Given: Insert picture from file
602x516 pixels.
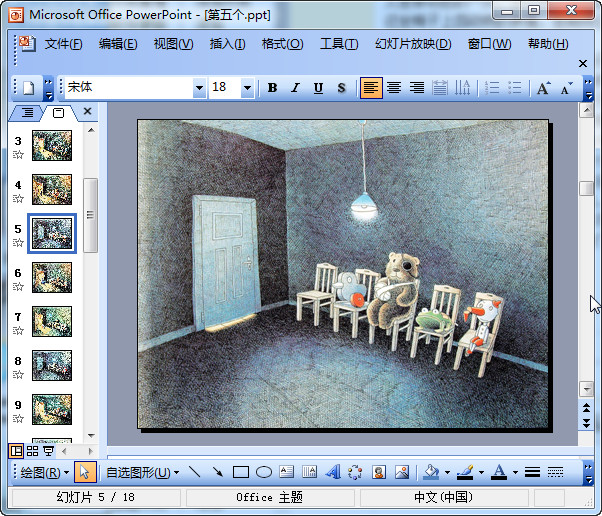Looking at the screenshot, I should (402, 472).
